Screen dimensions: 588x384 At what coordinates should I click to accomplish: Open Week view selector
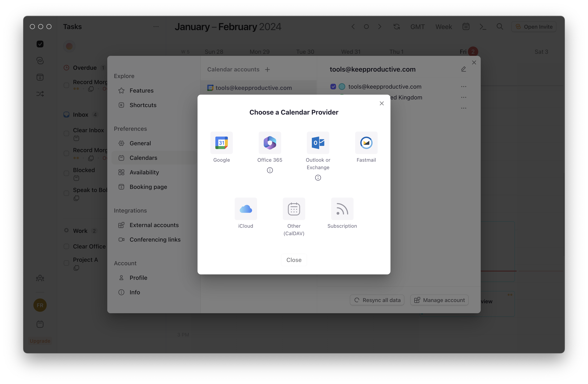tap(443, 27)
